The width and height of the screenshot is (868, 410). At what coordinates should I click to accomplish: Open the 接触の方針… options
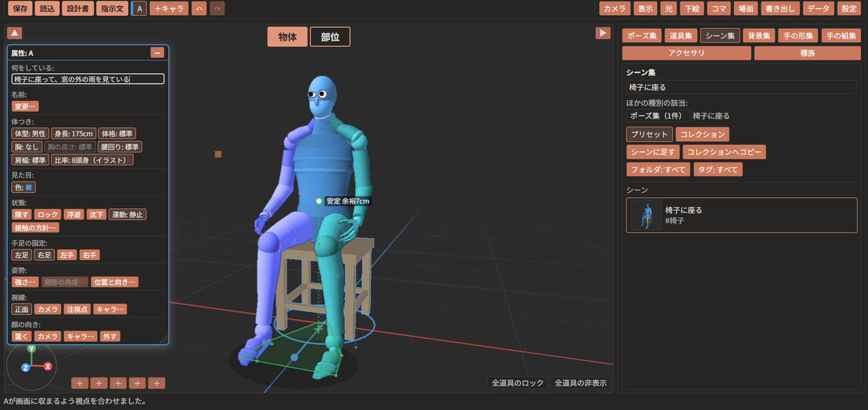tap(35, 228)
